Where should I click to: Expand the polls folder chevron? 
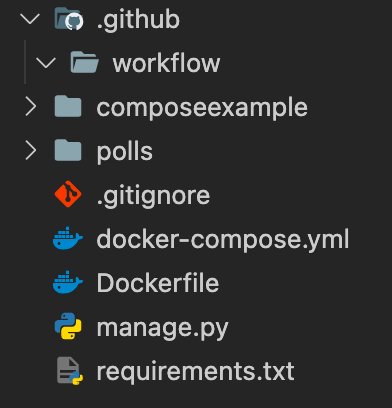coord(31,151)
